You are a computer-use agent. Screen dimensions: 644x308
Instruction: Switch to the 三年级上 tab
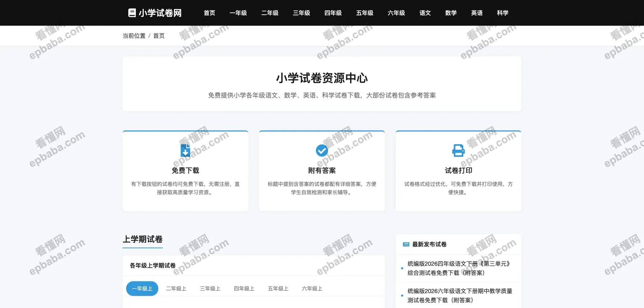[210, 289]
